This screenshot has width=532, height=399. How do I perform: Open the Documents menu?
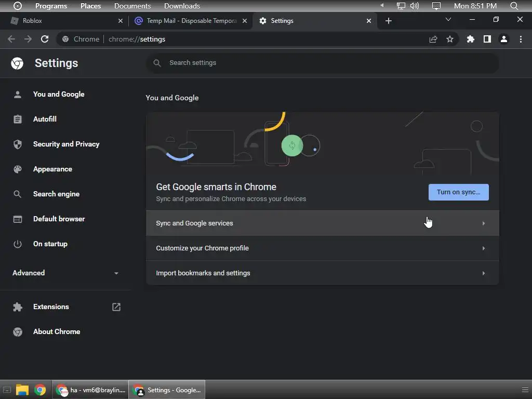coord(132,6)
